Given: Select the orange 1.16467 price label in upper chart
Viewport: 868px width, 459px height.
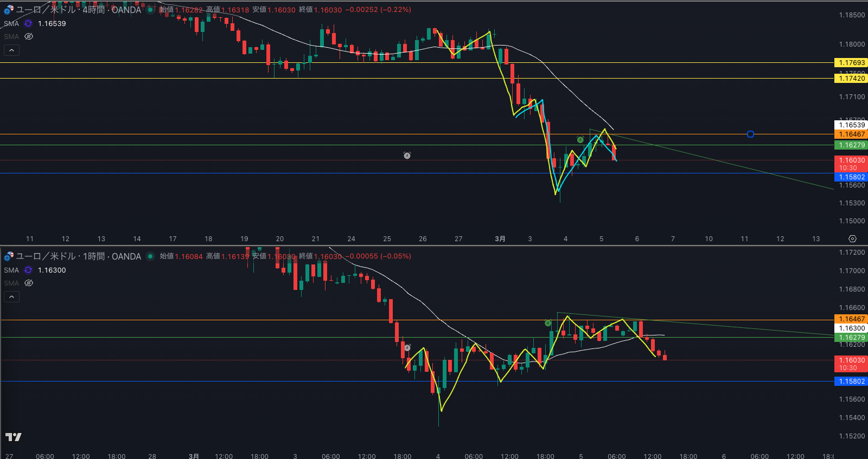Looking at the screenshot, I should click(x=851, y=134).
